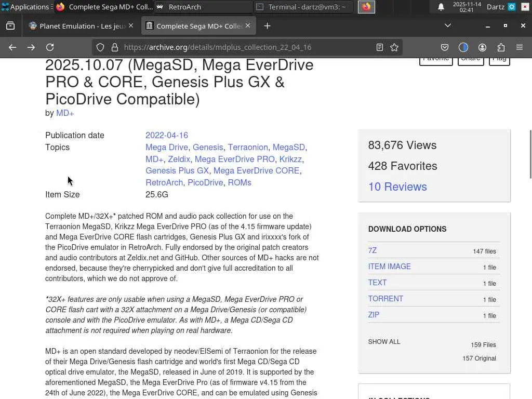
Task: Open the PicoDrive topic link
Action: (x=205, y=182)
